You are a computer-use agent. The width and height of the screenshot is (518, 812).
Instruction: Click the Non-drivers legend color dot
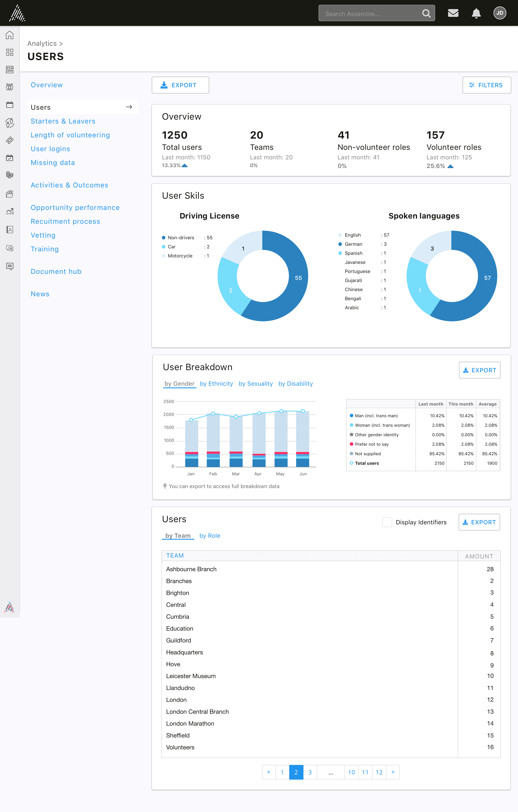(x=163, y=238)
